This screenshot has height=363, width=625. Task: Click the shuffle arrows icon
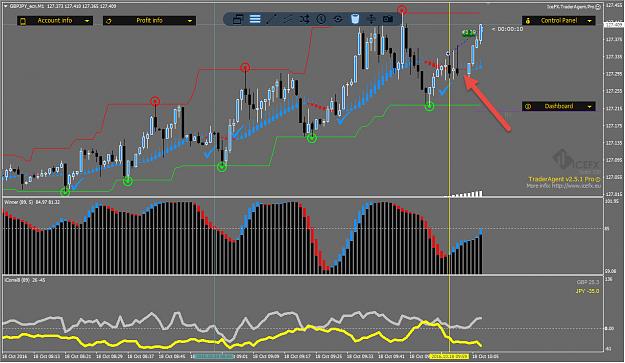click(305, 19)
